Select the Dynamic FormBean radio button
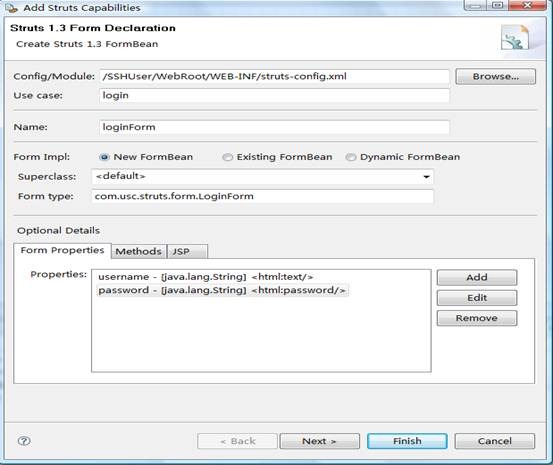Image resolution: width=553 pixels, height=465 pixels. [351, 157]
